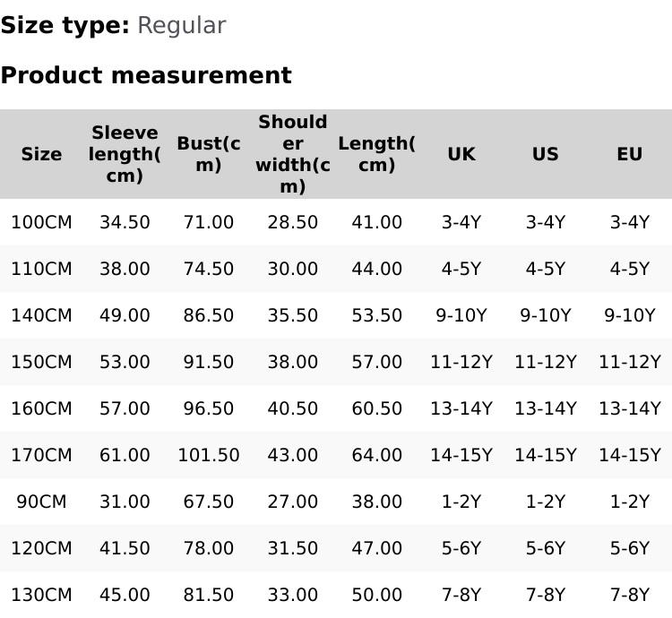Click bust value 101.50
The height and width of the screenshot is (618, 672).
(x=208, y=455)
